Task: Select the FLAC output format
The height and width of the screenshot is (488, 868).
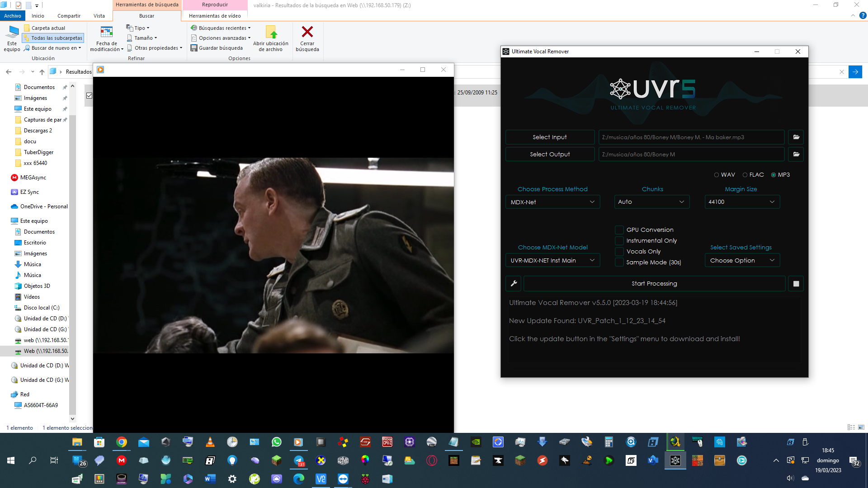Action: (x=745, y=175)
